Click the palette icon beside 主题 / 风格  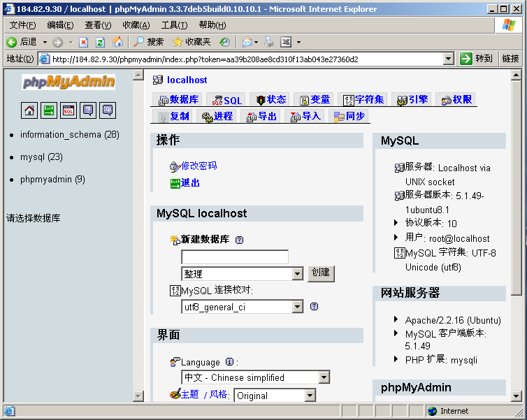point(175,393)
